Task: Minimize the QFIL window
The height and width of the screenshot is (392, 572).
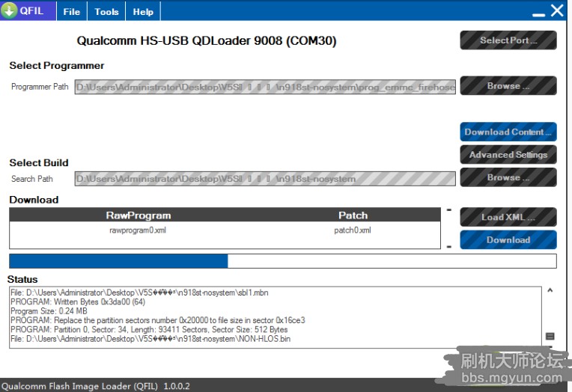Action: [538, 14]
